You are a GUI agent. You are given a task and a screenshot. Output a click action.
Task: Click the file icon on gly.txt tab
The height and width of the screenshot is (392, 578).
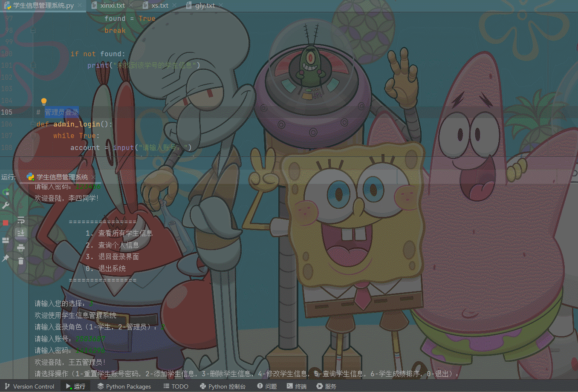[x=189, y=6]
